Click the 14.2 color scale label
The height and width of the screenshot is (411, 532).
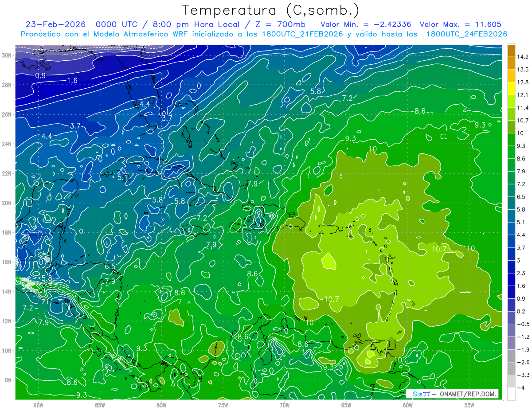[x=522, y=57]
